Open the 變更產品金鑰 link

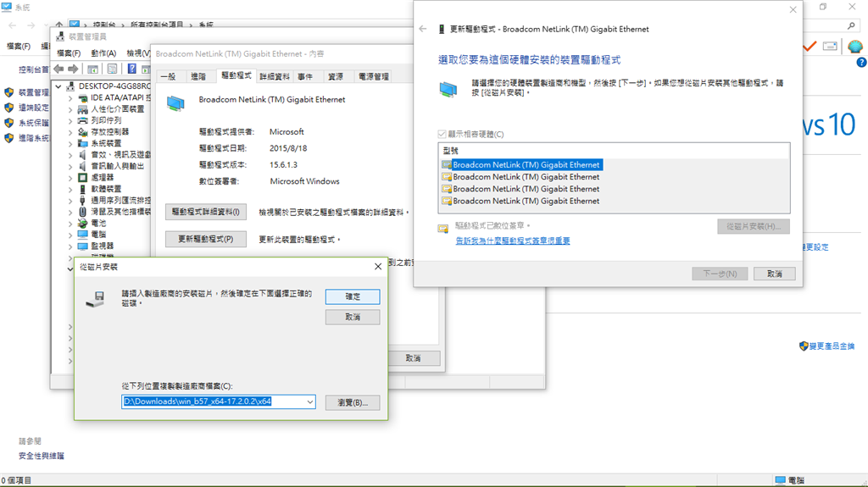(832, 346)
